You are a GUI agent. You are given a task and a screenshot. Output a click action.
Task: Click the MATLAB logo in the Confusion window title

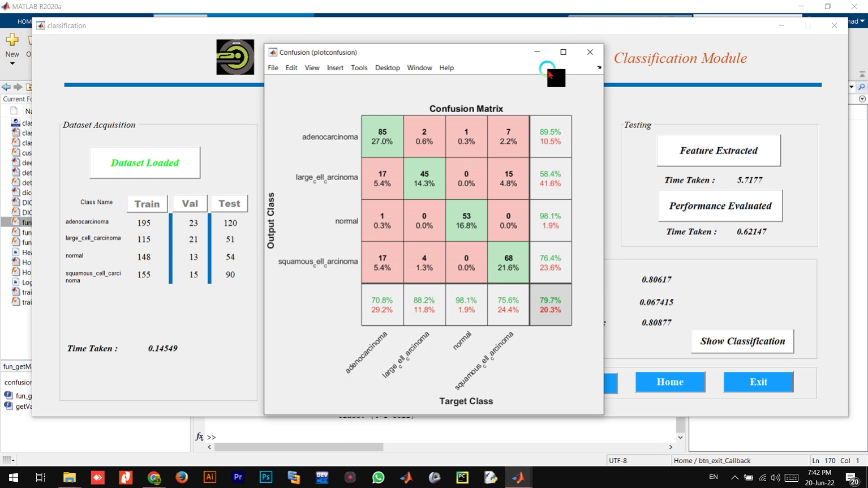[x=273, y=52]
